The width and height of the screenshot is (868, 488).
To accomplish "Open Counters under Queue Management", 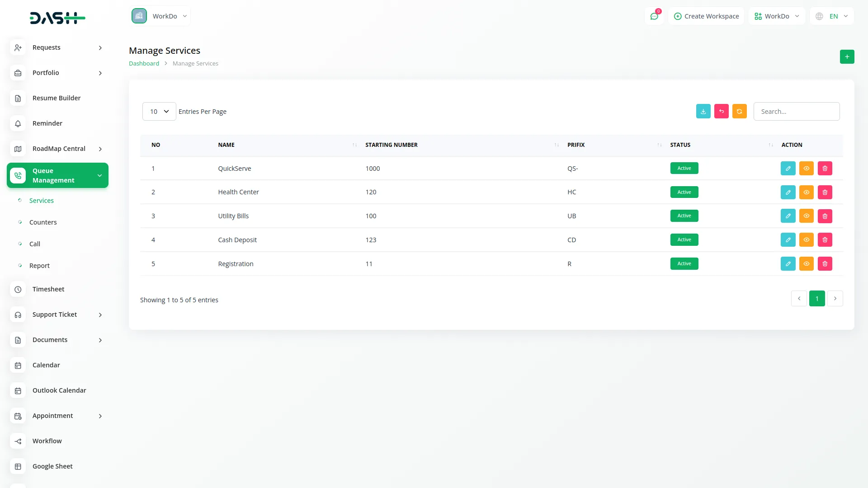I will coord(43,222).
